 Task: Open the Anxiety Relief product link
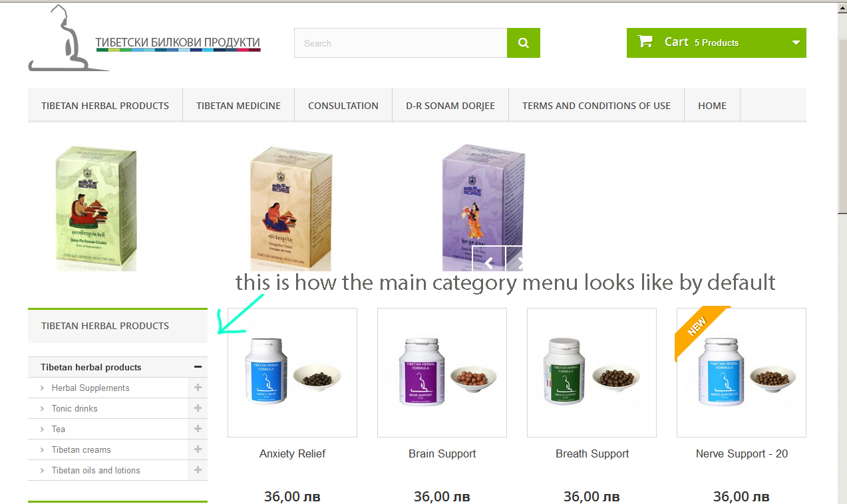coord(292,453)
